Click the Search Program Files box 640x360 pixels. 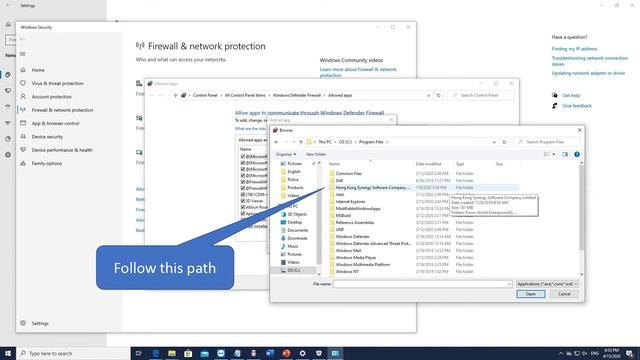coord(547,142)
